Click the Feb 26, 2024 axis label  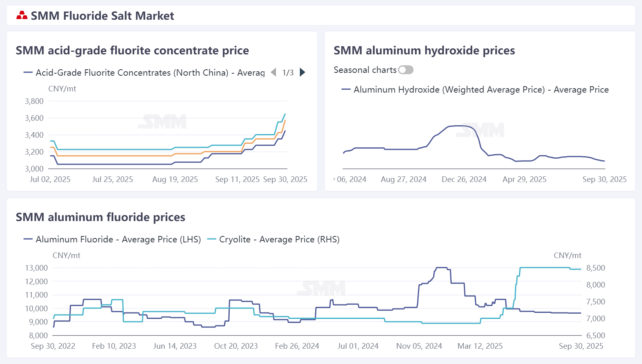pos(297,346)
